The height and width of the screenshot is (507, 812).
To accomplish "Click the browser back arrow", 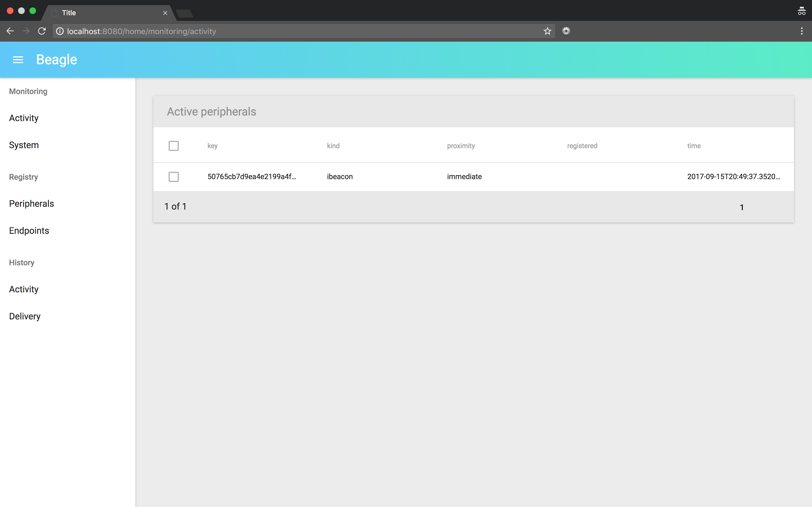I will pos(10,31).
